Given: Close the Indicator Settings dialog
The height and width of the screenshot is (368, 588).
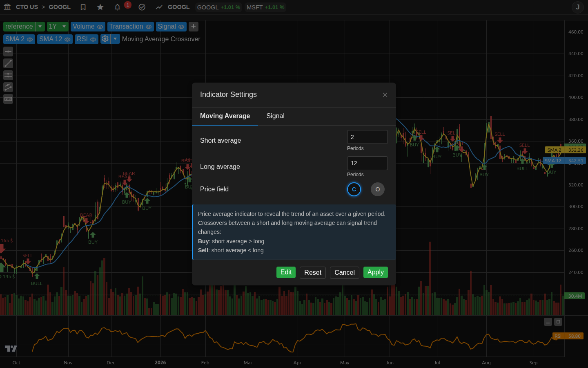Looking at the screenshot, I should tap(385, 95).
